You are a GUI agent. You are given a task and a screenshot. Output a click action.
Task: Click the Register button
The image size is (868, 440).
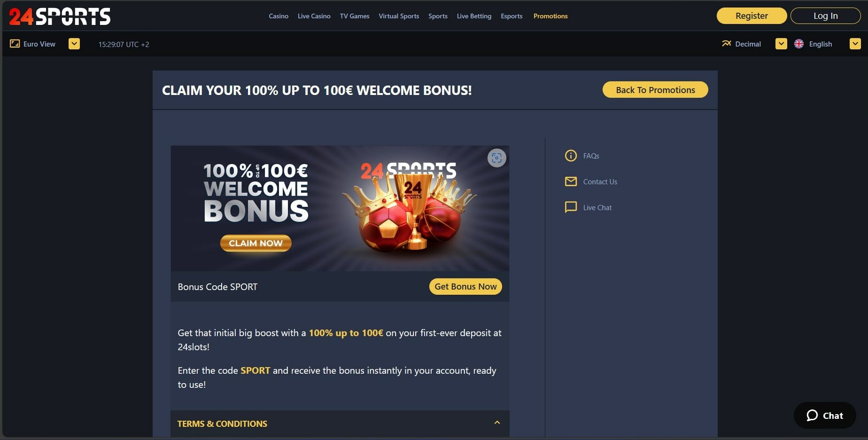[752, 16]
